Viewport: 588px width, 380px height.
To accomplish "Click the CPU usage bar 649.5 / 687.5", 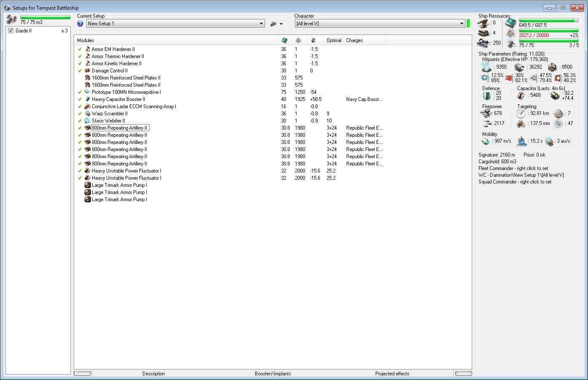I will pos(549,21).
